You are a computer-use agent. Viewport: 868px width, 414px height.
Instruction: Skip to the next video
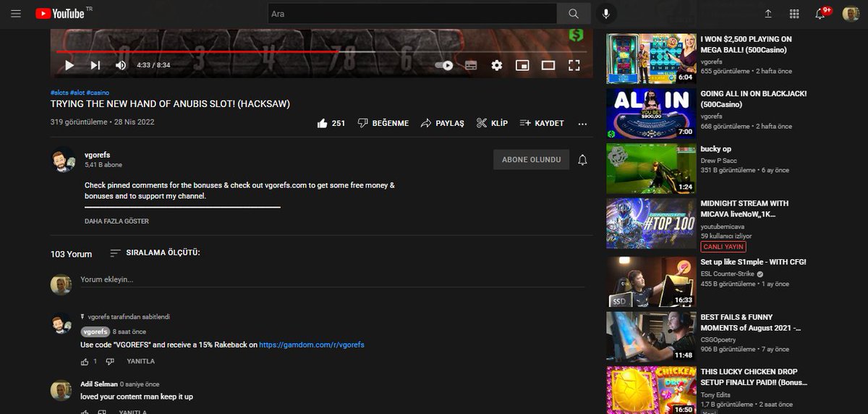95,65
